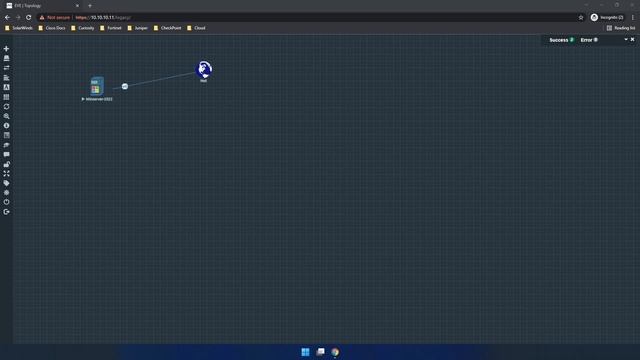Open the Cloud bookmark folder
Image resolution: width=640 pixels, height=360 pixels.
point(196,28)
